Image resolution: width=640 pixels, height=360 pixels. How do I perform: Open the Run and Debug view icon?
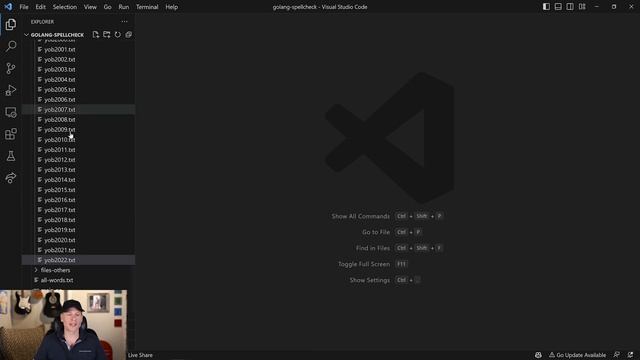tap(11, 90)
